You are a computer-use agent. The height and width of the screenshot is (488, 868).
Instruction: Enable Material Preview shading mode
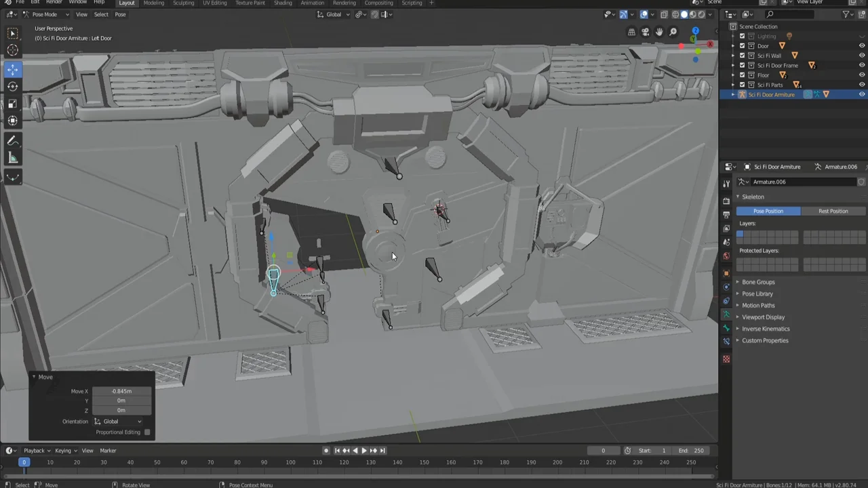click(692, 14)
